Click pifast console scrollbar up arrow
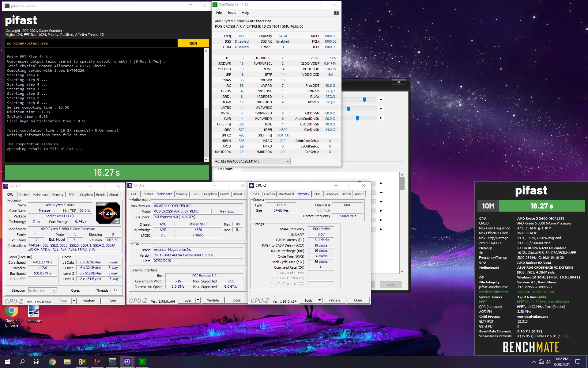Screen dimensions: 588x368 coord(206,51)
